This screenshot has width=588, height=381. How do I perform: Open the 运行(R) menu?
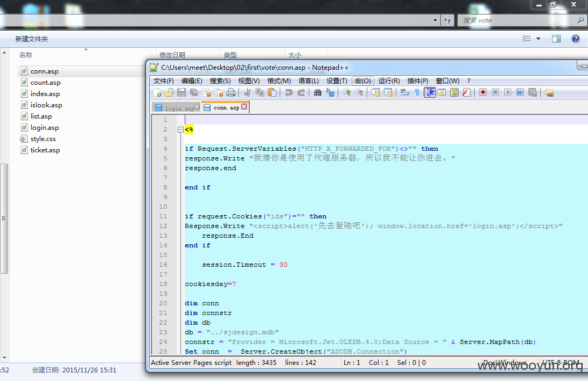(389, 81)
